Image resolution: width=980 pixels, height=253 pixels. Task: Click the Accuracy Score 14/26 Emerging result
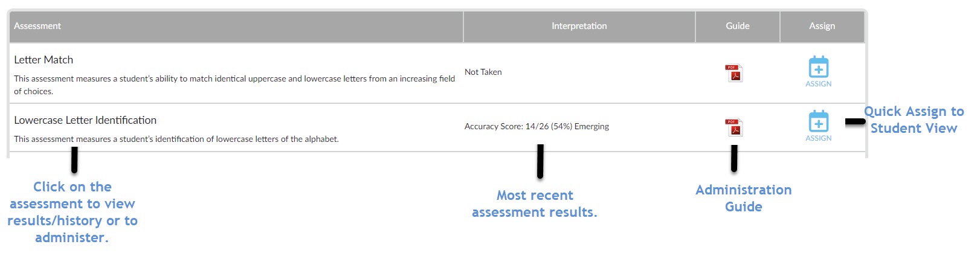537,126
